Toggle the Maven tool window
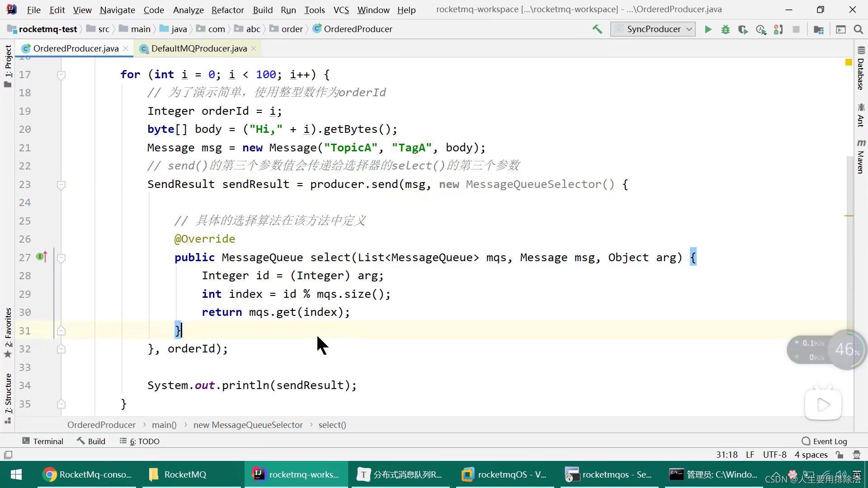Image resolution: width=868 pixels, height=488 pixels. 861,156
